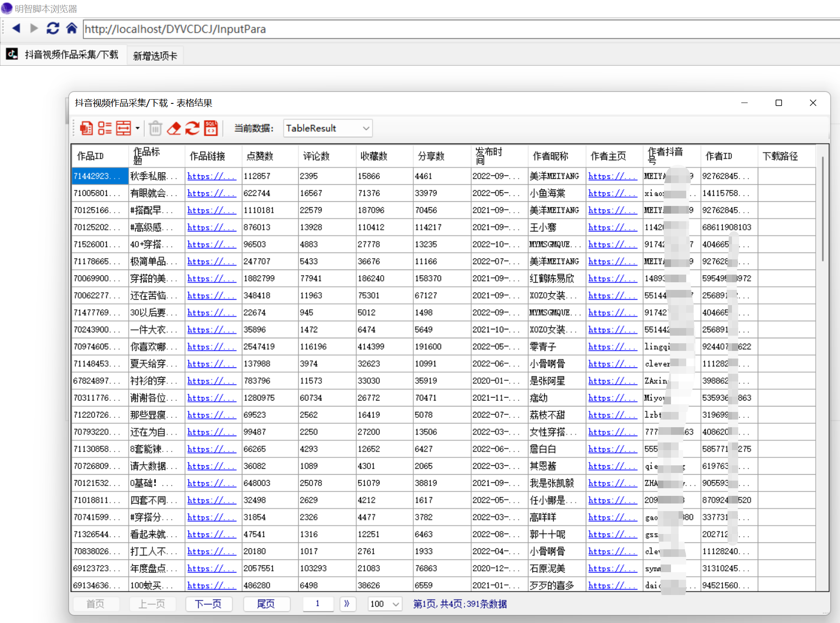840x623 pixels.
Task: Click the author name cell 小鱼海棠
Action: pyautogui.click(x=557, y=193)
